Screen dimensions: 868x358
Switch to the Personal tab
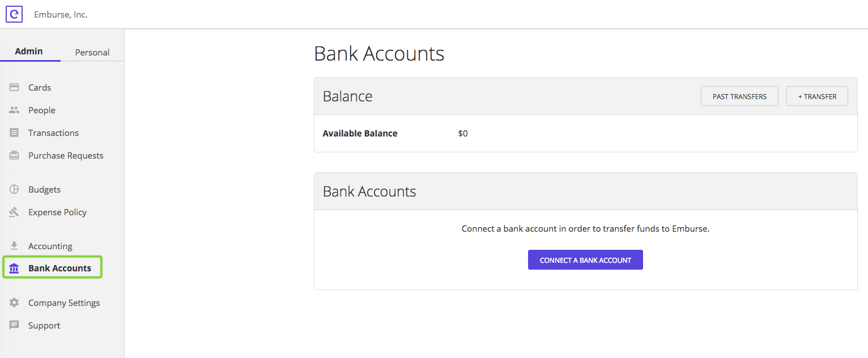[92, 52]
